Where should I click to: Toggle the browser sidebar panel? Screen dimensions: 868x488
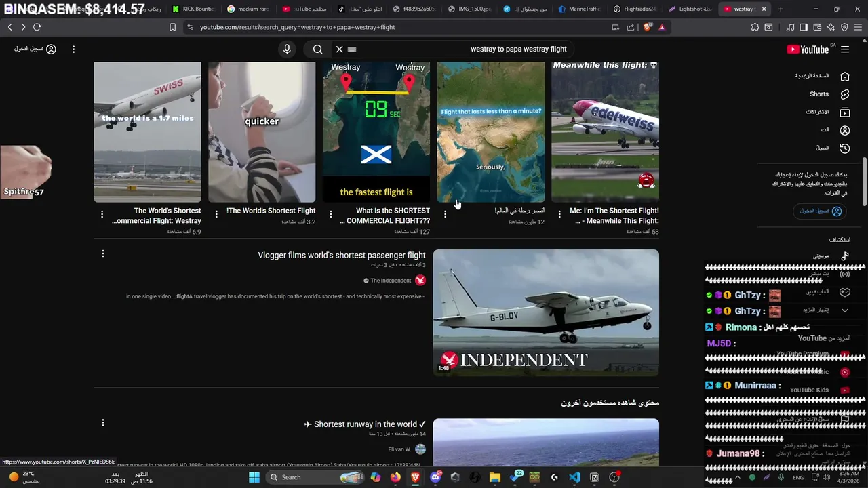803,27
